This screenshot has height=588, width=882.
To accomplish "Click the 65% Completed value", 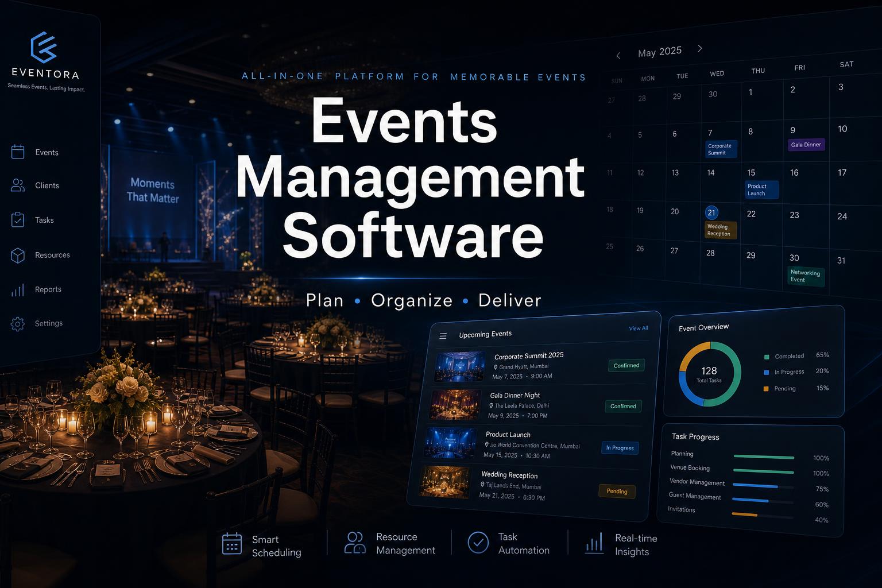I will (x=822, y=355).
